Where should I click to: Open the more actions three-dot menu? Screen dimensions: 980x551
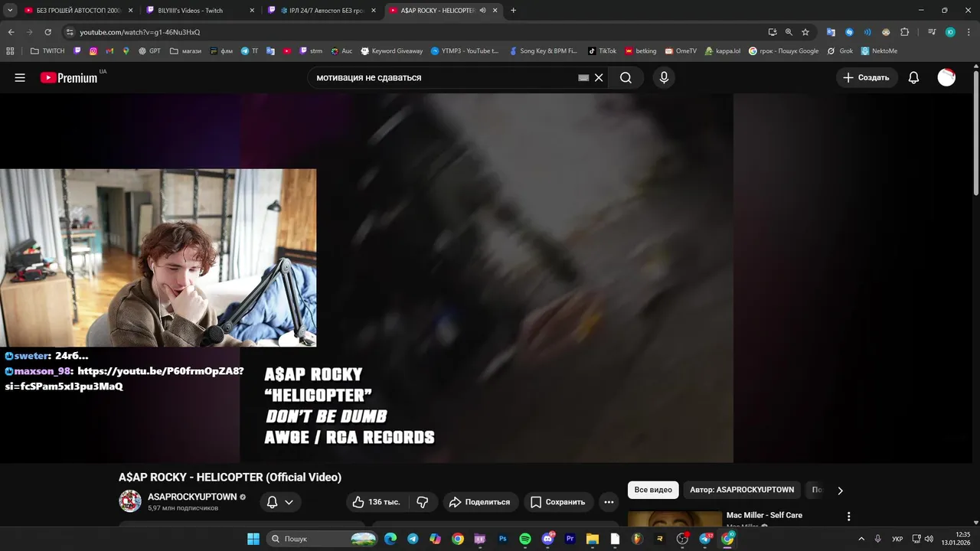[x=609, y=502]
